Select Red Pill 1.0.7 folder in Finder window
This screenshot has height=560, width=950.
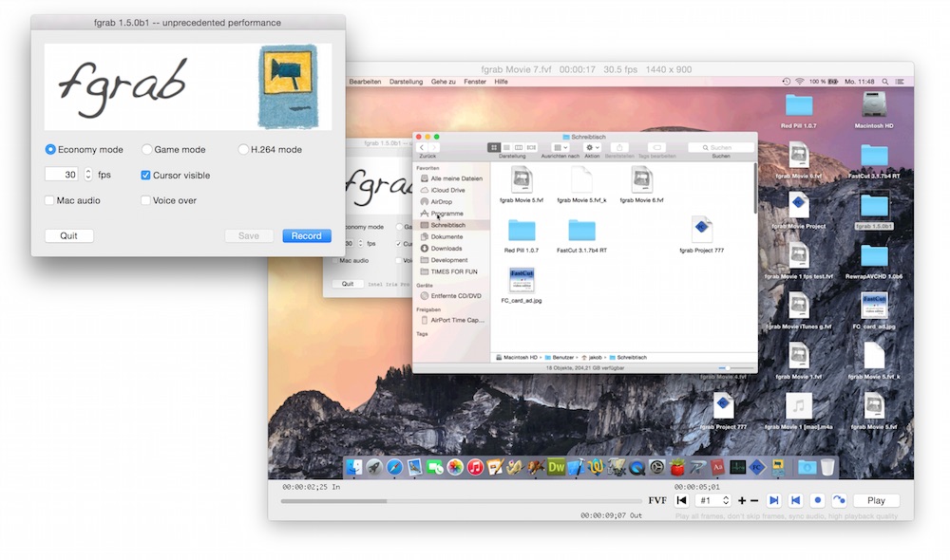[x=521, y=235]
